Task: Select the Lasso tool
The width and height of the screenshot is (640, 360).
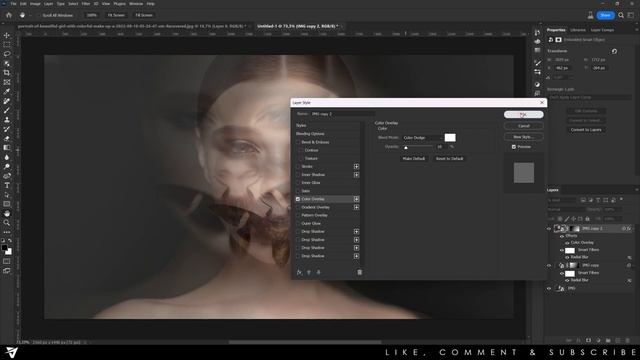Action: [7, 54]
